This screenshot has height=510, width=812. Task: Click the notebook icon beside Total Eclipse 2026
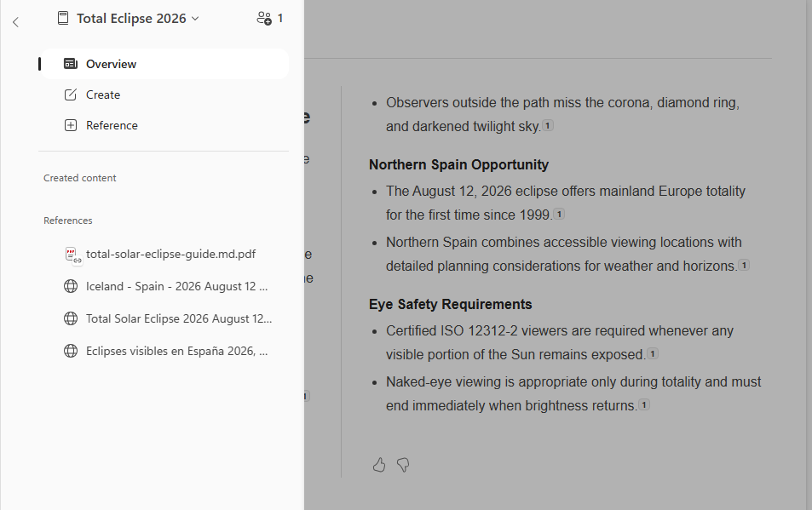[x=63, y=19]
